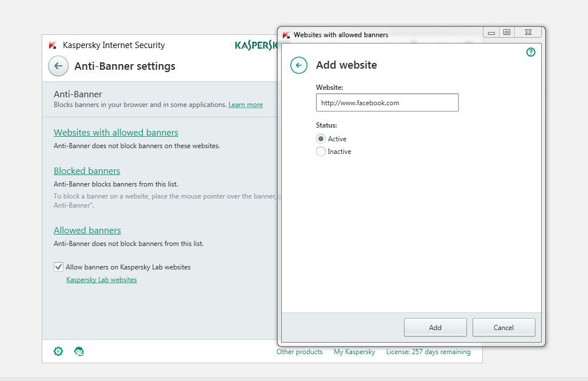Open the Blocked banners link
The image size is (588, 381).
point(87,171)
